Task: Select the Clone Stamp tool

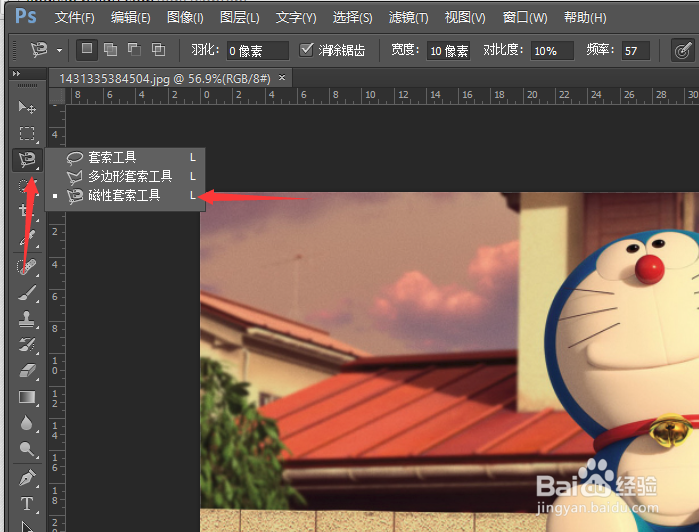Action: tap(27, 319)
